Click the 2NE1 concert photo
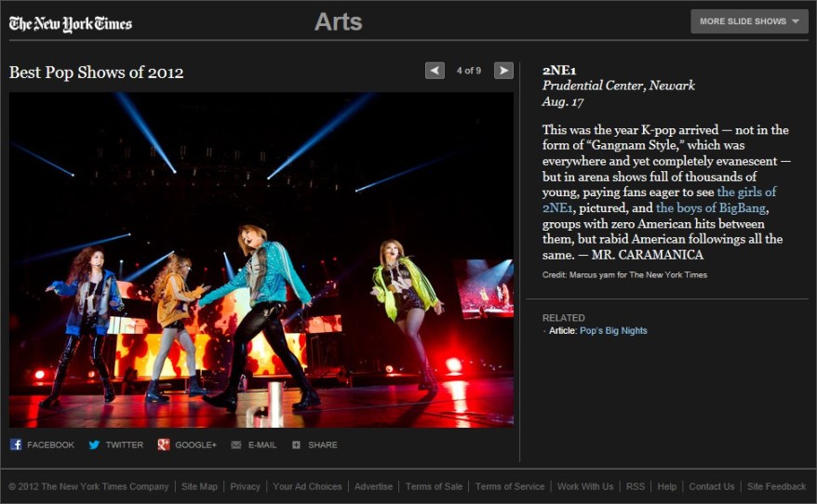Image resolution: width=817 pixels, height=504 pixels. click(x=261, y=259)
